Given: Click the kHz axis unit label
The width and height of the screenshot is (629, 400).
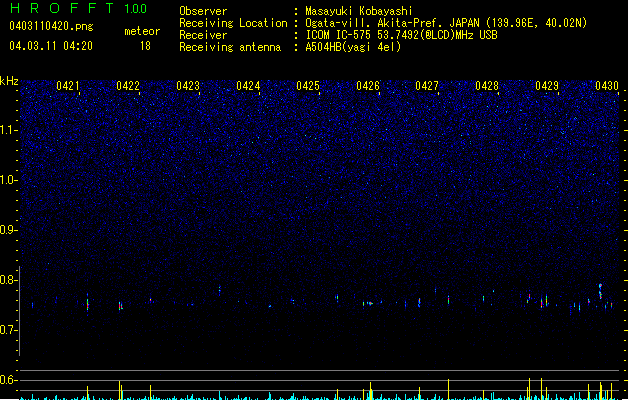Looking at the screenshot, I should tap(9, 81).
